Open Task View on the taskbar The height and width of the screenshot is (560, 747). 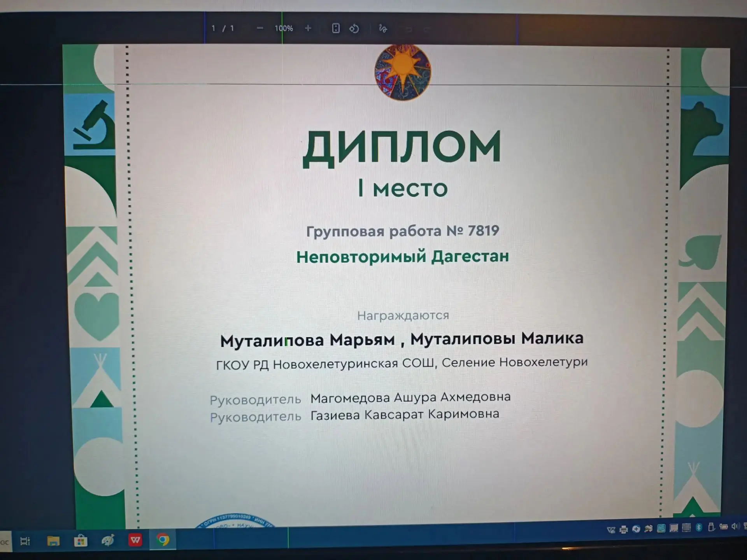[25, 541]
